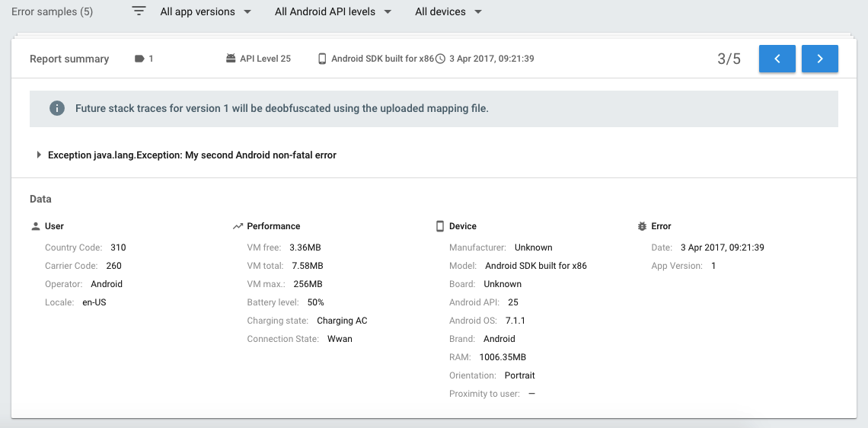Open the All app versions dropdown

[x=207, y=12]
